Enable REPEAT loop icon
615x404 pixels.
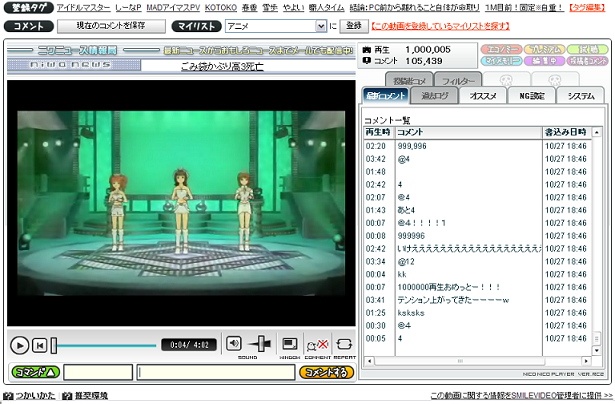coord(344,344)
